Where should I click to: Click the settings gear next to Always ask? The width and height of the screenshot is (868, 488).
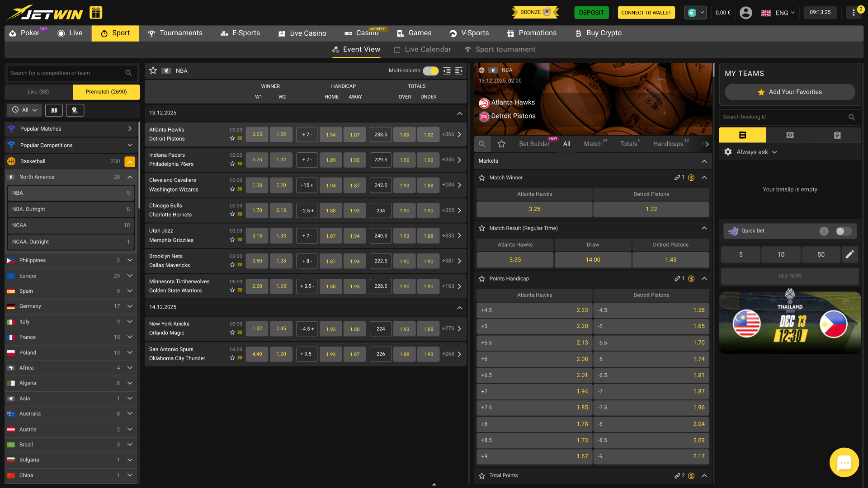728,152
